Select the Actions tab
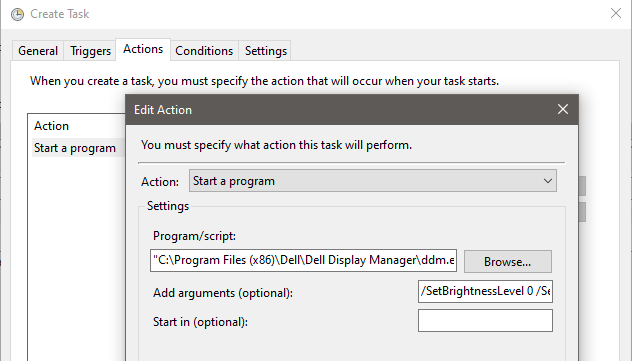The image size is (632, 361). [143, 49]
